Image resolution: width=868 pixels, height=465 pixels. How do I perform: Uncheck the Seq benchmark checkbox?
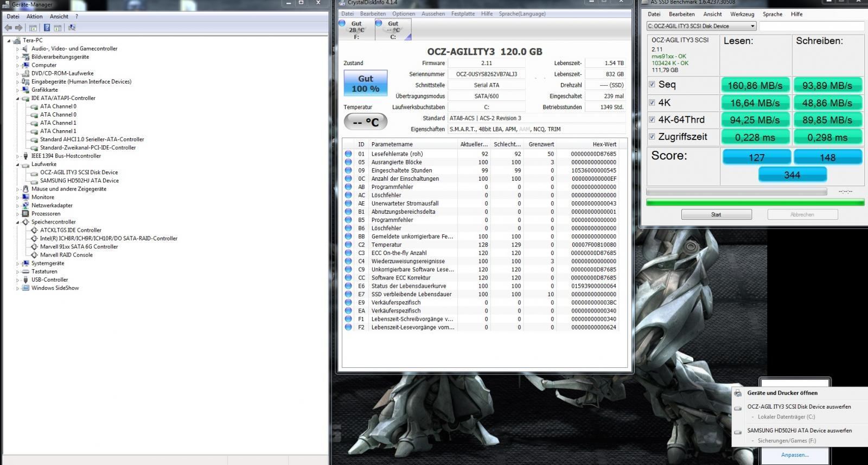652,85
